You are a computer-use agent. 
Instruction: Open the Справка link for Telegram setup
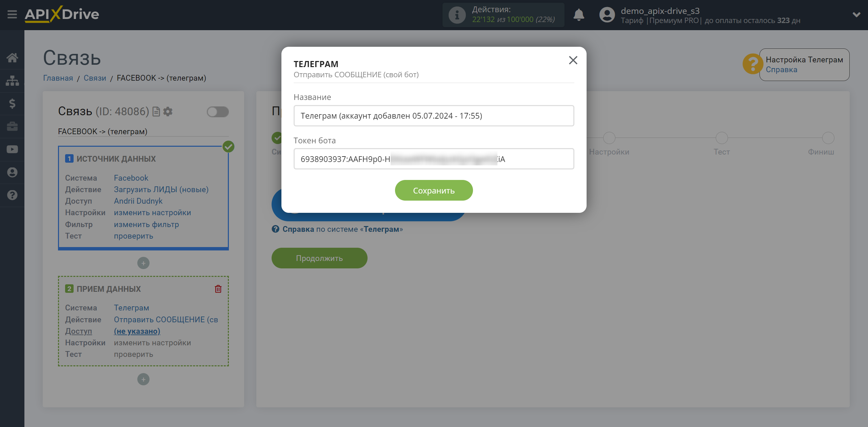tap(781, 69)
